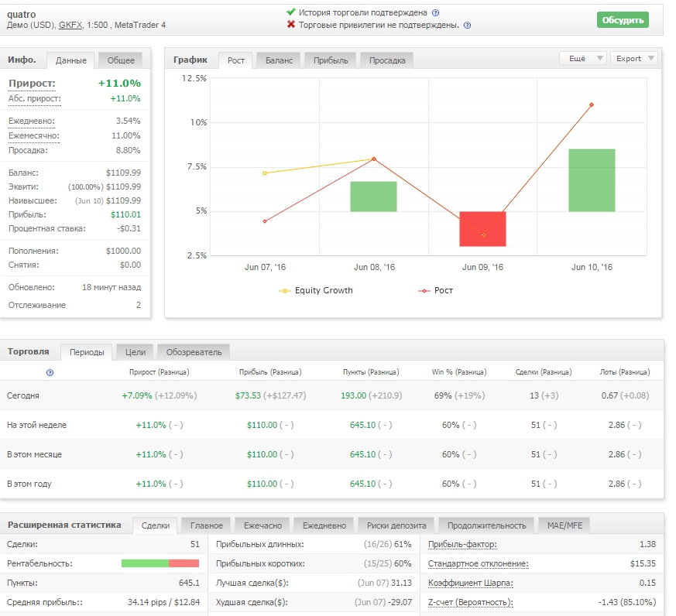This screenshot has width=676, height=616.
Task: Select the Рост chart tab
Action: click(236, 60)
